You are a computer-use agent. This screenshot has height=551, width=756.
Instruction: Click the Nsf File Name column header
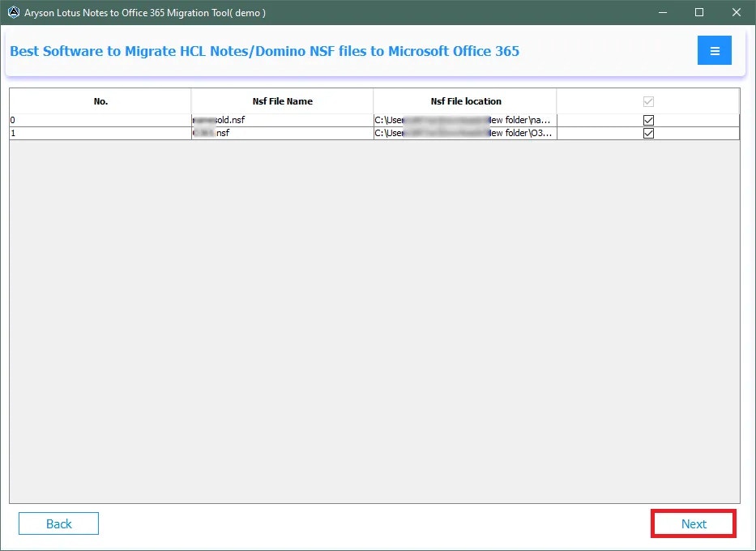pos(283,101)
